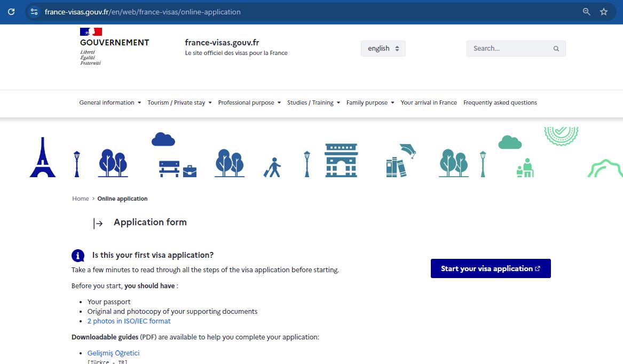Change the english language selector
623x364 pixels.
click(x=382, y=48)
